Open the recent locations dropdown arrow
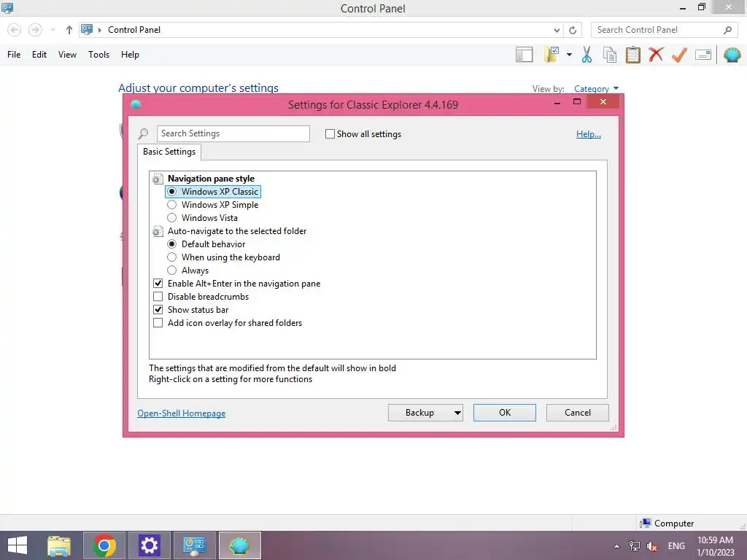Viewport: 747px width, 560px height. coord(53,30)
